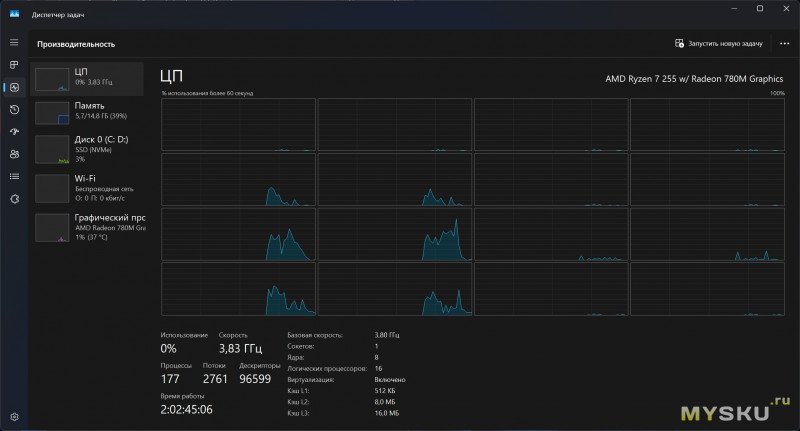Open the hamburger navigation menu
Image resolution: width=800 pixels, height=431 pixels.
[x=14, y=42]
